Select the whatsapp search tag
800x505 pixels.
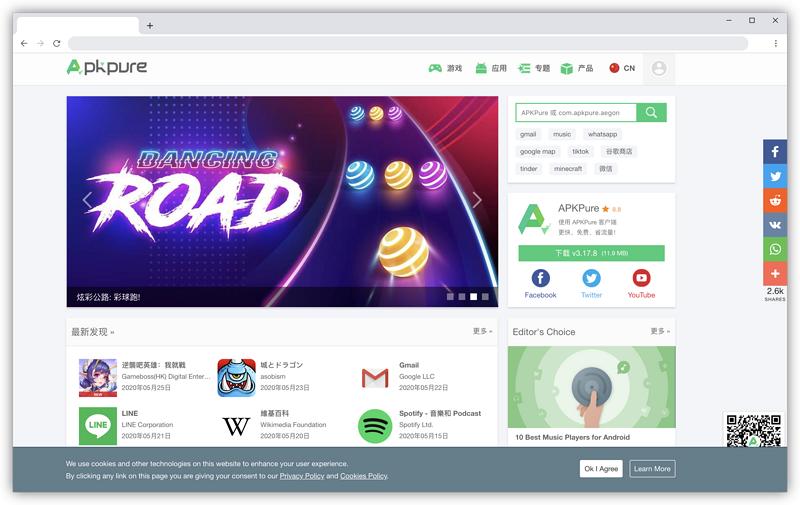pyautogui.click(x=602, y=134)
